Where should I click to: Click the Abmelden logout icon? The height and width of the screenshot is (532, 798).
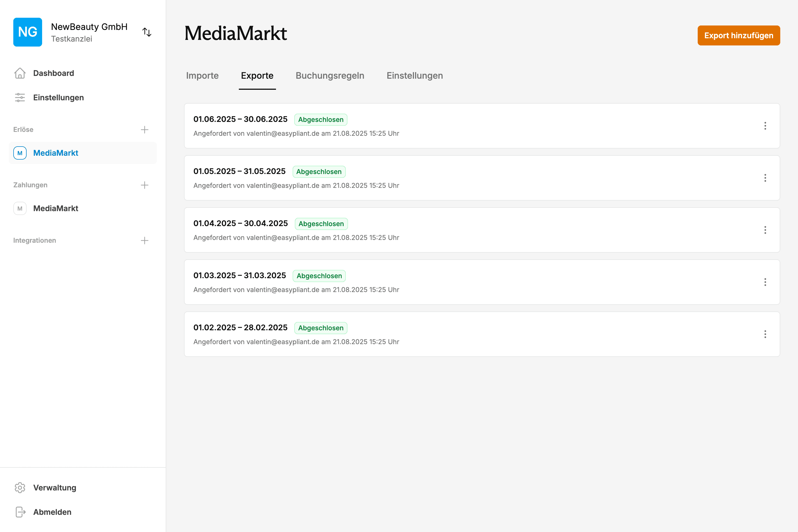click(20, 512)
